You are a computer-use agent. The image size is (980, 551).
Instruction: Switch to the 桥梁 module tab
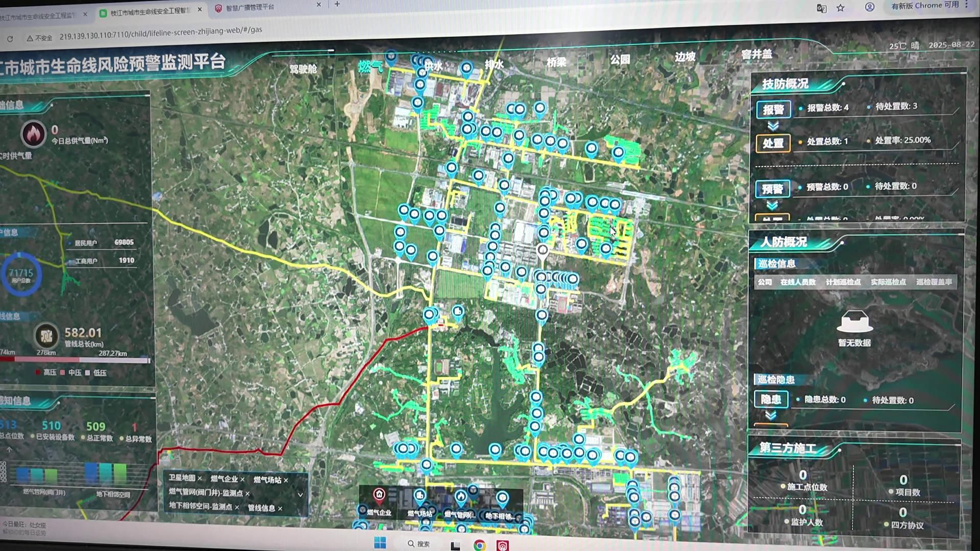tap(556, 62)
